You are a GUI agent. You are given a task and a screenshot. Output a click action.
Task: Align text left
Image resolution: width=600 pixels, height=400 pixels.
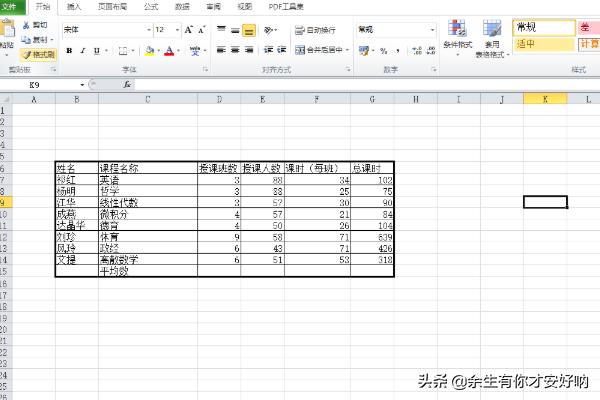pyautogui.click(x=221, y=50)
